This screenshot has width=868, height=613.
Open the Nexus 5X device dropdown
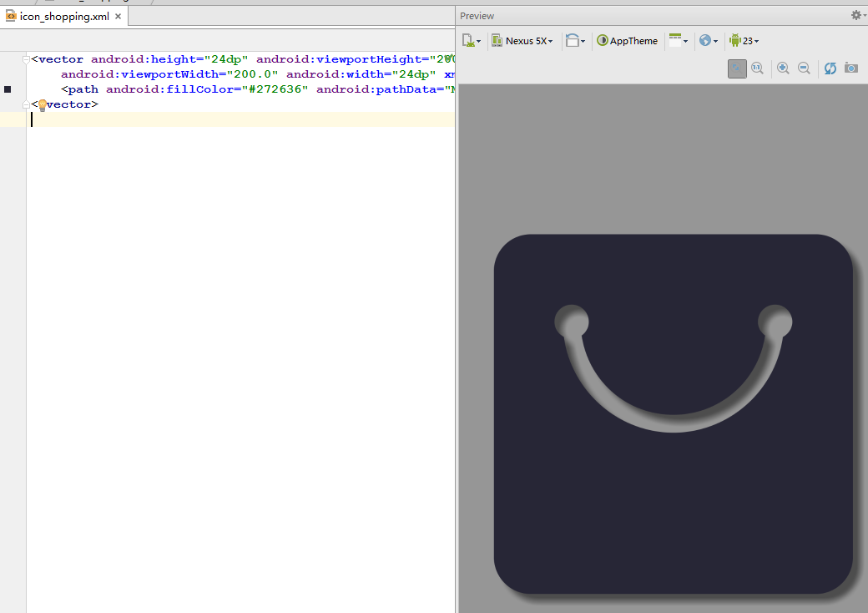point(522,40)
